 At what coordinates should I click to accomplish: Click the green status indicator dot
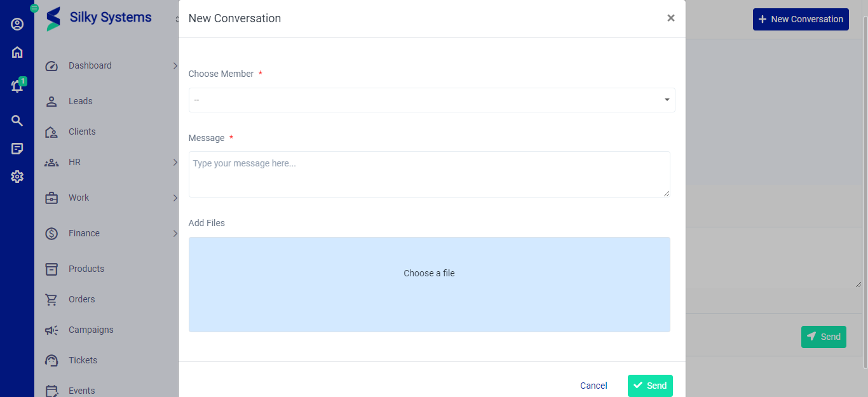pos(34,8)
